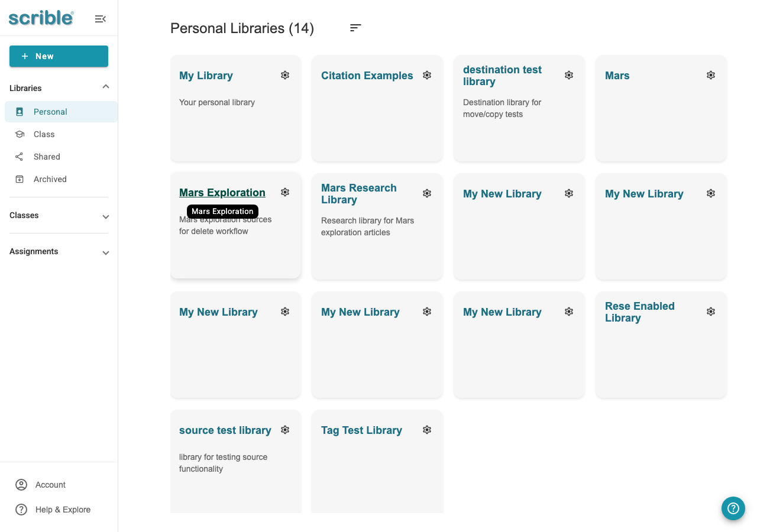Image resolution: width=757 pixels, height=532 pixels.
Task: Click "Destination library for move/copy tests" text
Action: pos(502,108)
